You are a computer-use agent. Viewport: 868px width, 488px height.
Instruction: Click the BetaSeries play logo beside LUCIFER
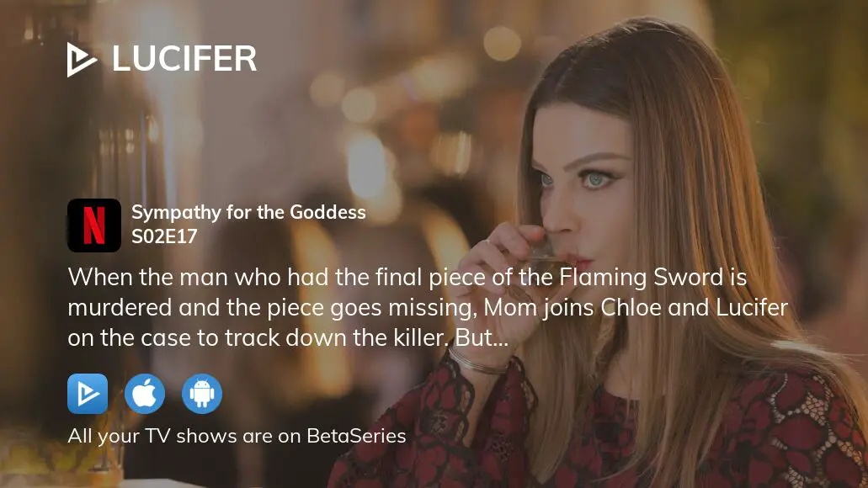[82, 59]
